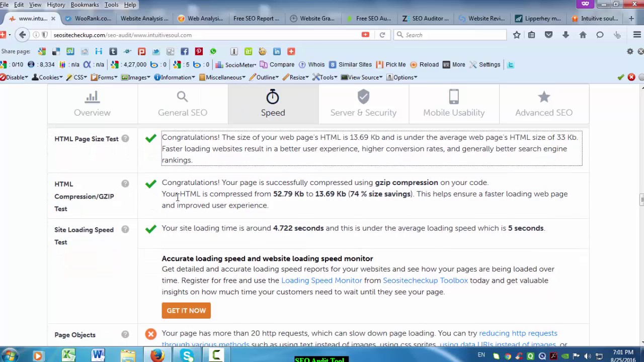Open the Pocket icon in toolbar
This screenshot has height=362, width=644.
pyautogui.click(x=548, y=35)
